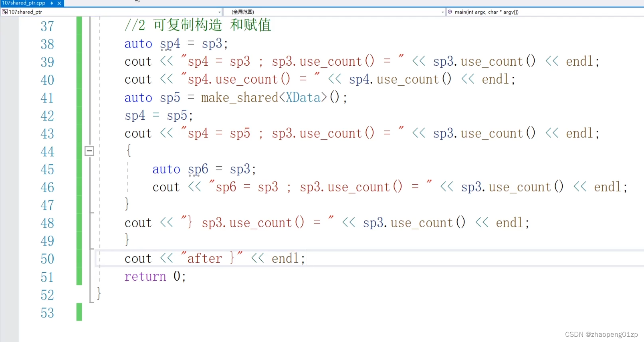The height and width of the screenshot is (342, 644).
Task: Open the 全局范围 scope dropdown
Action: (335, 12)
